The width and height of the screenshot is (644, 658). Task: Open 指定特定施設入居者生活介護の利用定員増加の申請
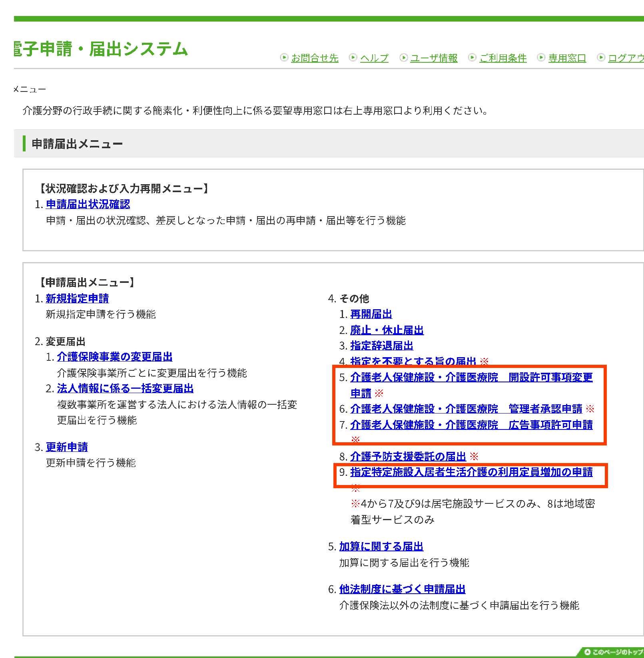tap(472, 473)
